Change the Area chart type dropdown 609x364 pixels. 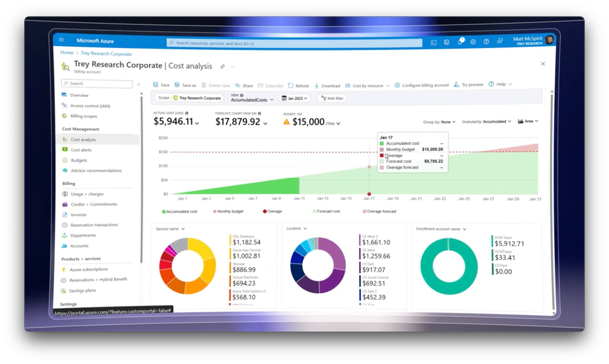click(528, 121)
